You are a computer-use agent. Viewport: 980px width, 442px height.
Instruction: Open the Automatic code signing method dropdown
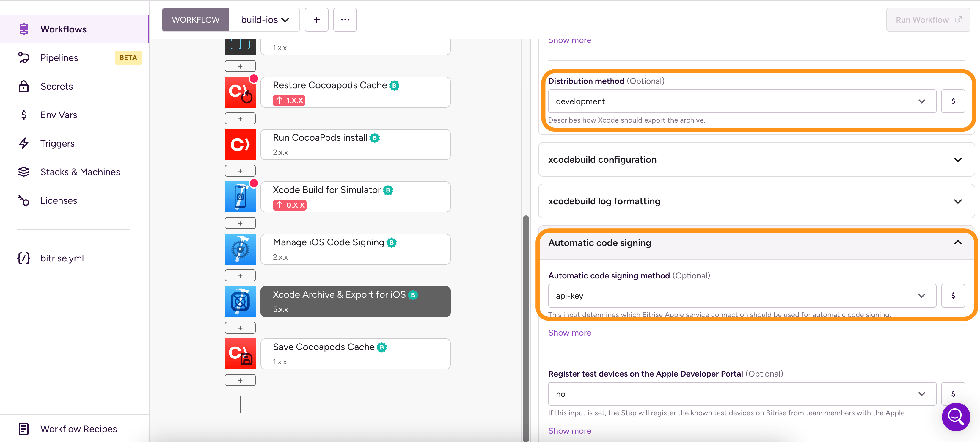click(742, 296)
